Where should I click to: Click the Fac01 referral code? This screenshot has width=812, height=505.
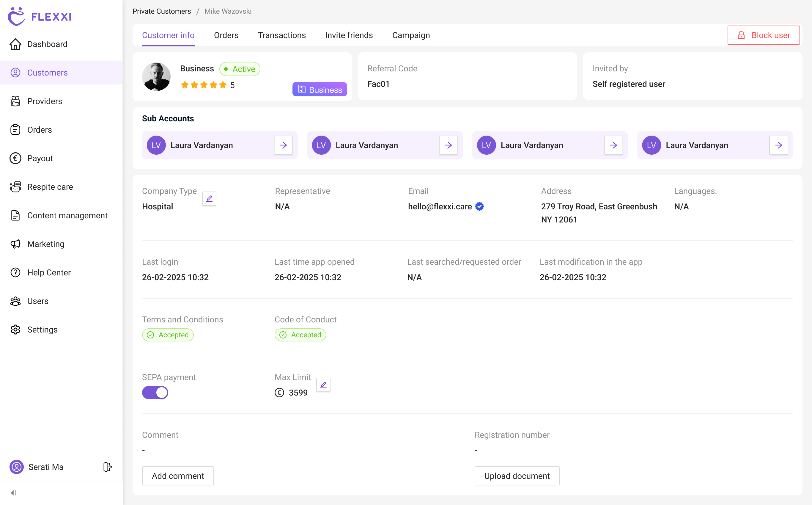pyautogui.click(x=378, y=84)
